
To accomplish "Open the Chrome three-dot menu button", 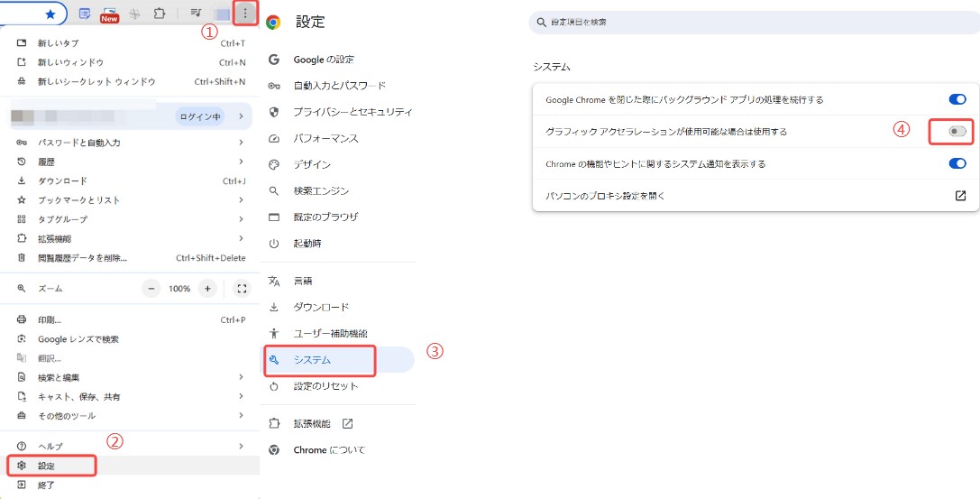I will tap(245, 14).
